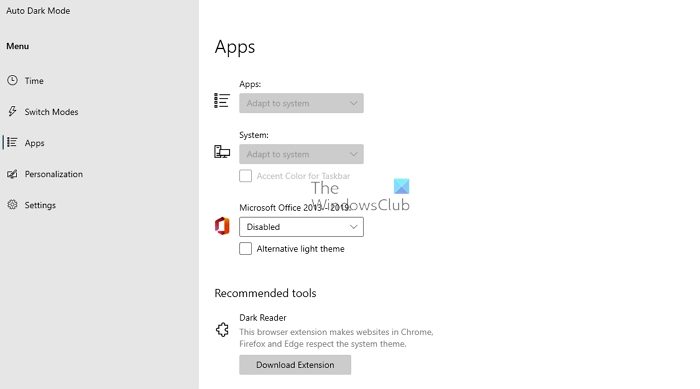
Task: Click the Apps list icon in main panel
Action: pyautogui.click(x=222, y=100)
